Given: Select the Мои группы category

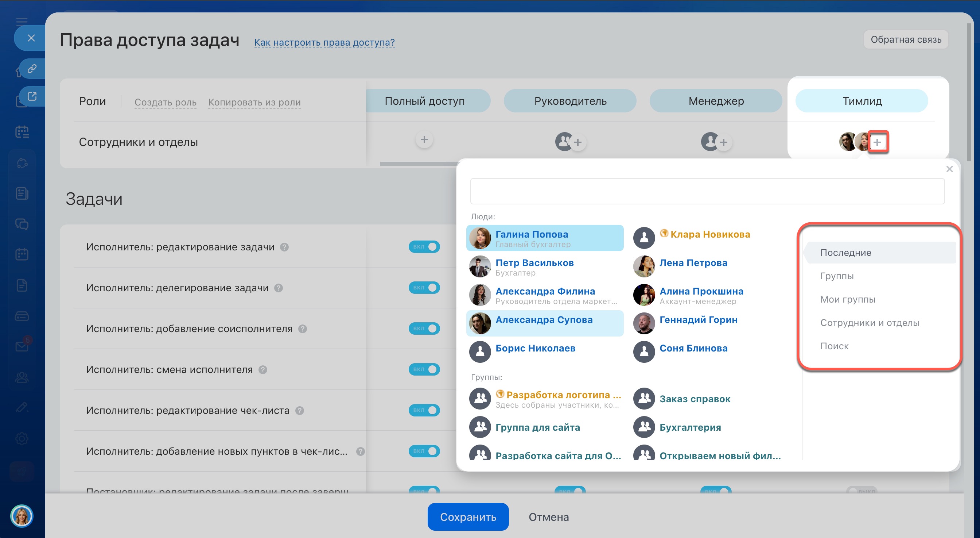Looking at the screenshot, I should pos(848,299).
